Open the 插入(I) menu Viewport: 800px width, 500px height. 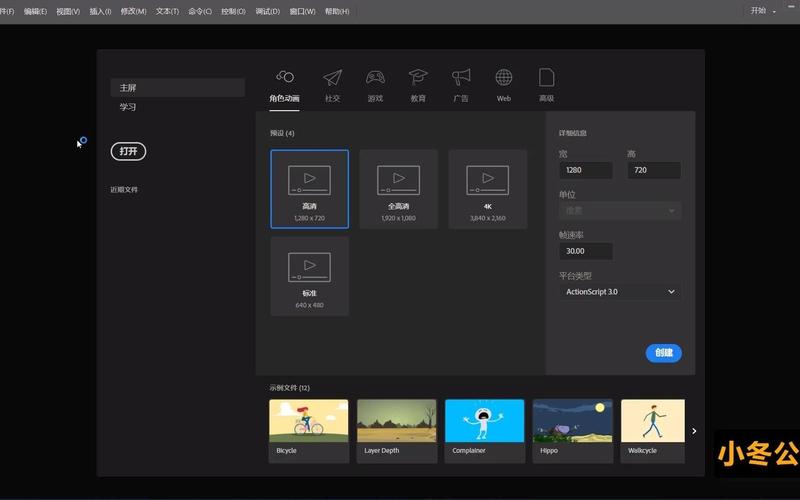[100, 11]
